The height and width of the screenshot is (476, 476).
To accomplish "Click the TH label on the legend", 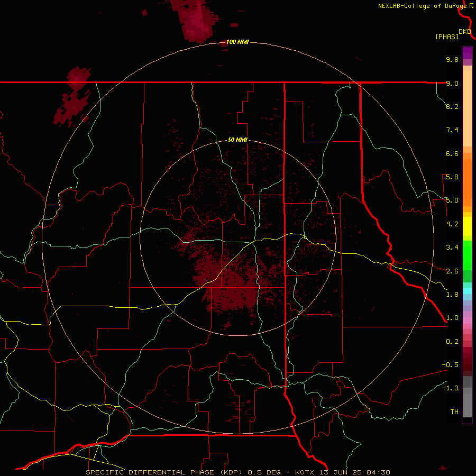I will pyautogui.click(x=454, y=412).
